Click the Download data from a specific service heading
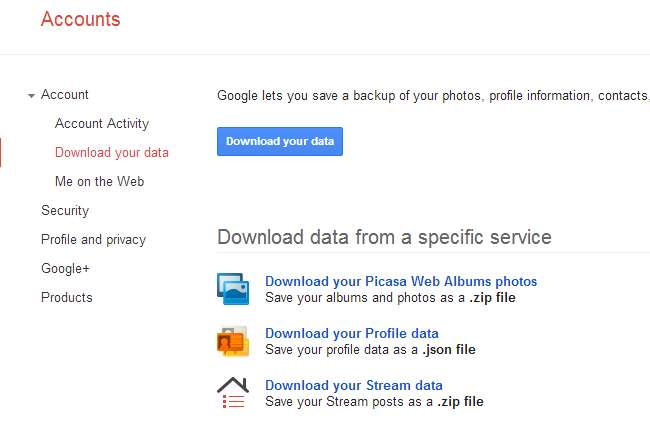 click(384, 237)
